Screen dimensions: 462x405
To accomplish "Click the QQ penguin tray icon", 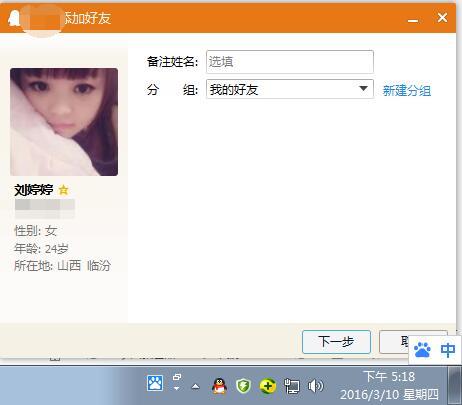I will pyautogui.click(x=219, y=386).
